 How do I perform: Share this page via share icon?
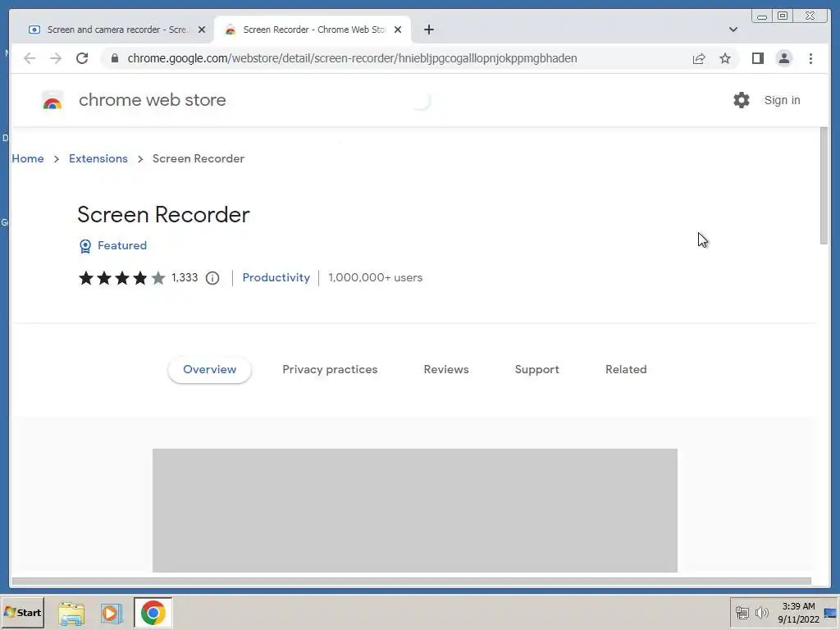pyautogui.click(x=699, y=58)
